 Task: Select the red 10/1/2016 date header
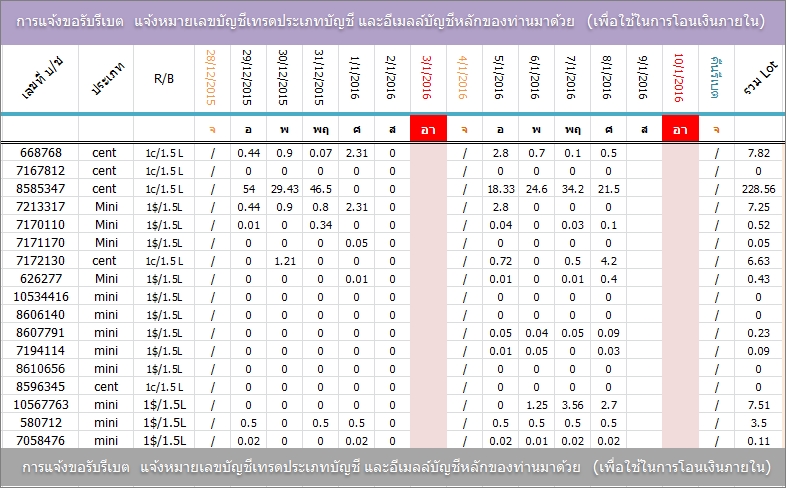coord(679,77)
